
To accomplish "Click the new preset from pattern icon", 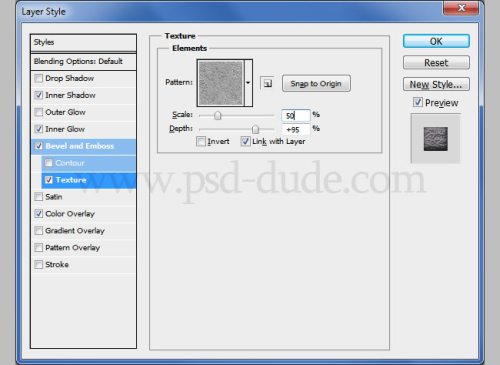I will (x=267, y=83).
